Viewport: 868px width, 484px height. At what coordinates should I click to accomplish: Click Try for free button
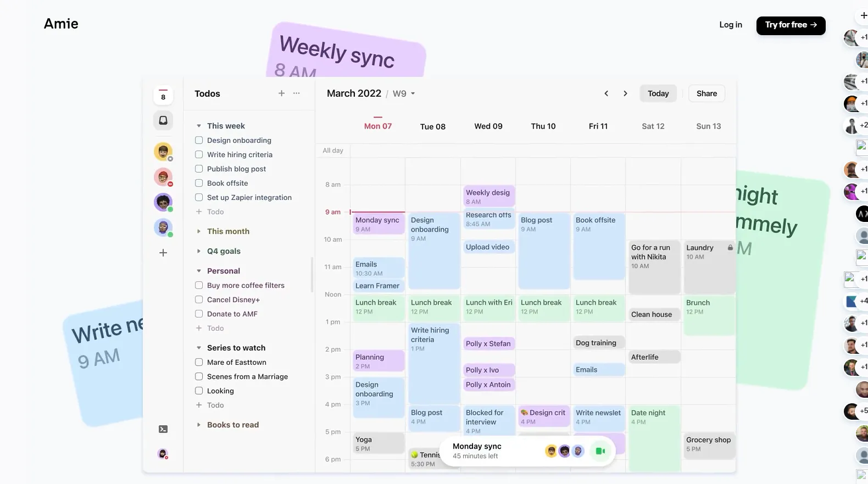[x=791, y=25]
